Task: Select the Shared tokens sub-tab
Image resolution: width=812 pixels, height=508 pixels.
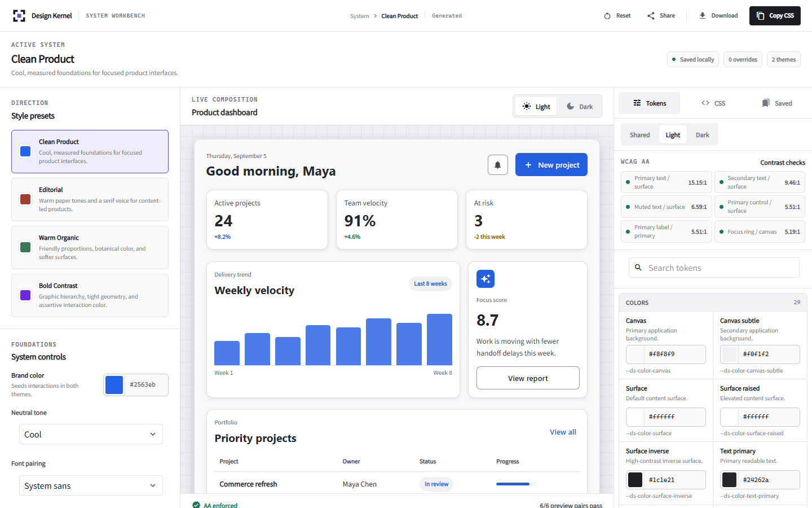Action: click(639, 135)
